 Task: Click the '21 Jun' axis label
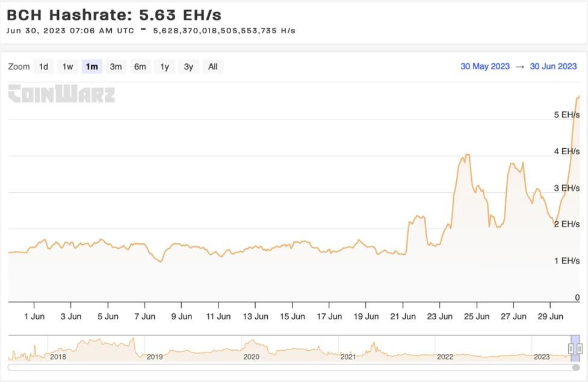click(x=403, y=317)
